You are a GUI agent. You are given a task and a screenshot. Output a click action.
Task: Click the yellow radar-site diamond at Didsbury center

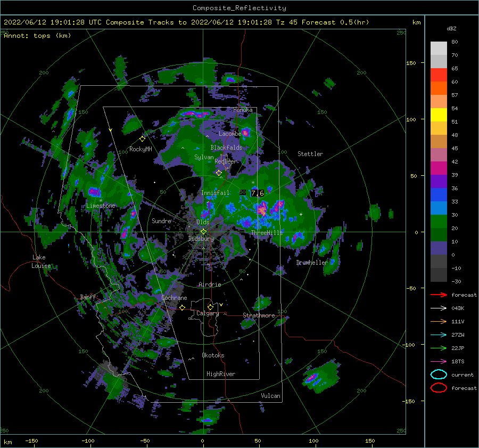[203, 232]
